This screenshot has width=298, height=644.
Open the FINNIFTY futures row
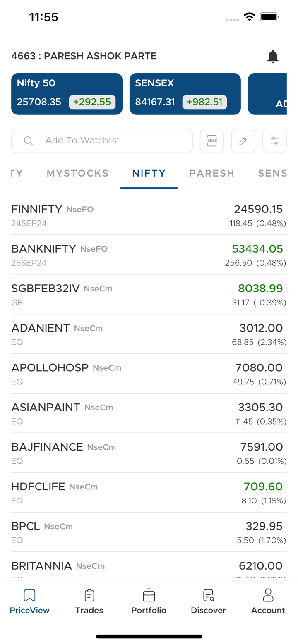(x=149, y=215)
